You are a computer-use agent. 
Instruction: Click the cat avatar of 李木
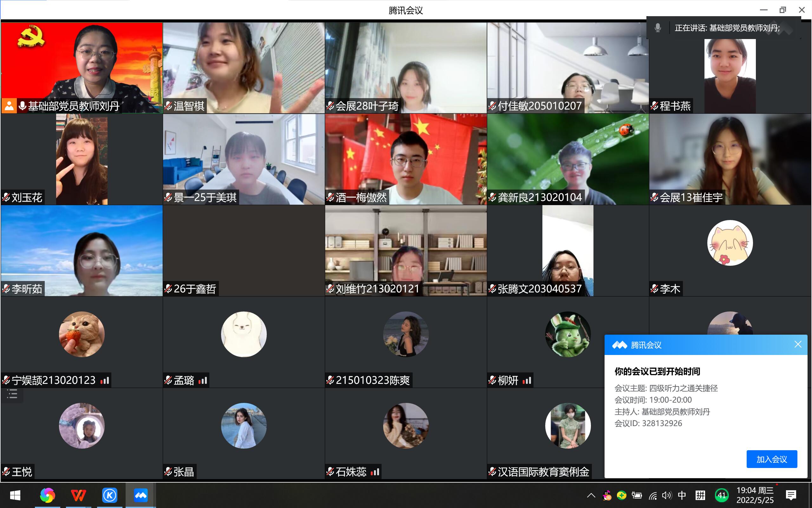click(730, 243)
